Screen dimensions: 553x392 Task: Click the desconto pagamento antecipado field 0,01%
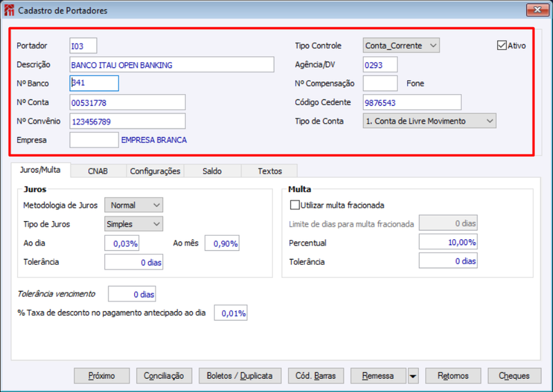tap(231, 313)
